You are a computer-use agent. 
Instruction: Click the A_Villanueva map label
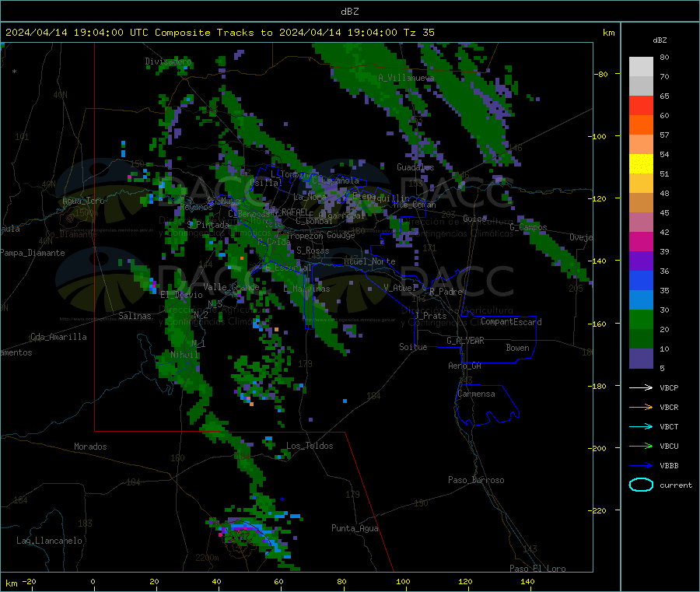point(406,78)
